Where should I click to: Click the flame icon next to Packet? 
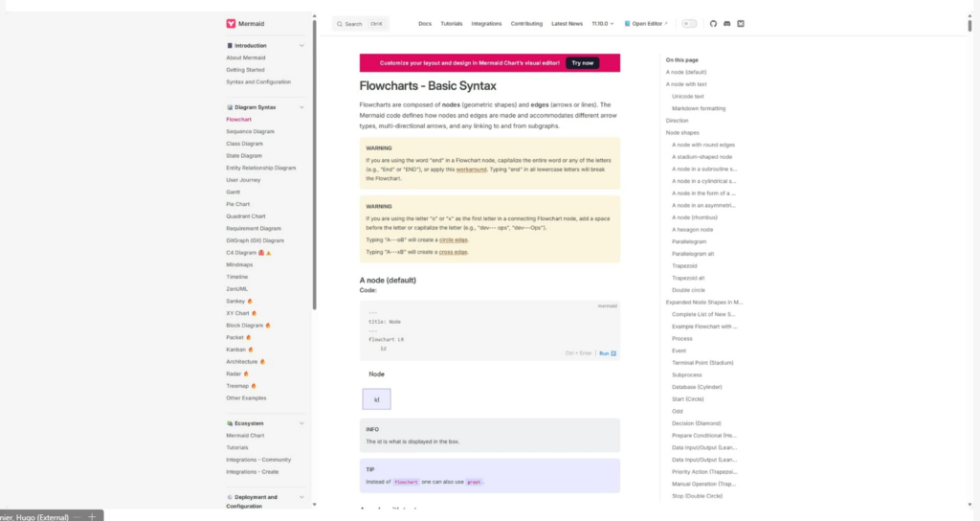click(248, 337)
